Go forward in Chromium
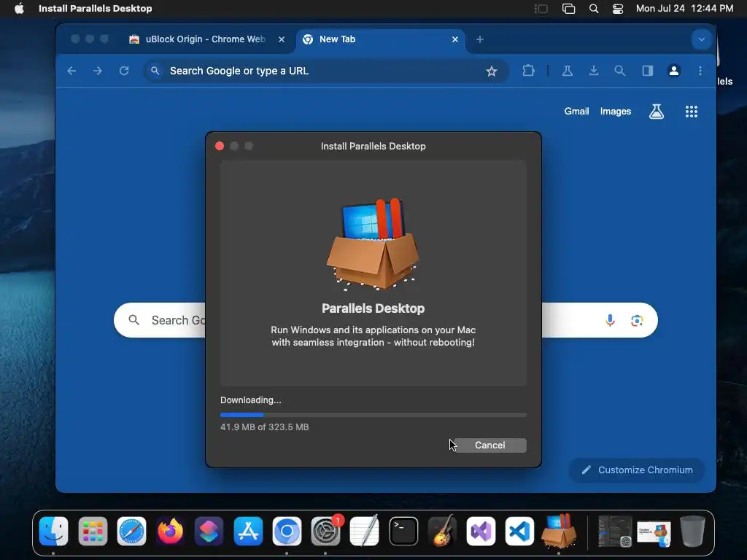Screen dimensions: 747x560 (98, 71)
